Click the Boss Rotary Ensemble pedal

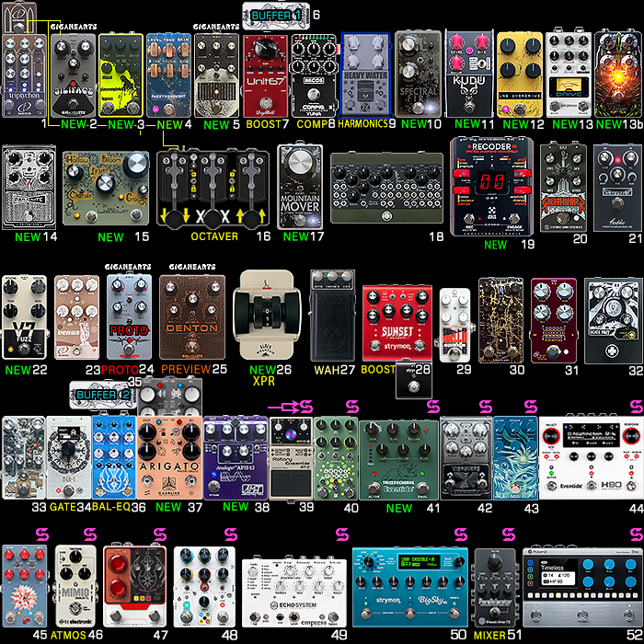pyautogui.click(x=291, y=458)
